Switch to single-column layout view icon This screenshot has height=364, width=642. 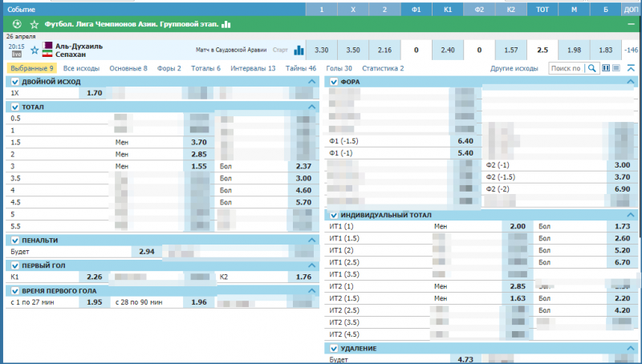point(616,69)
